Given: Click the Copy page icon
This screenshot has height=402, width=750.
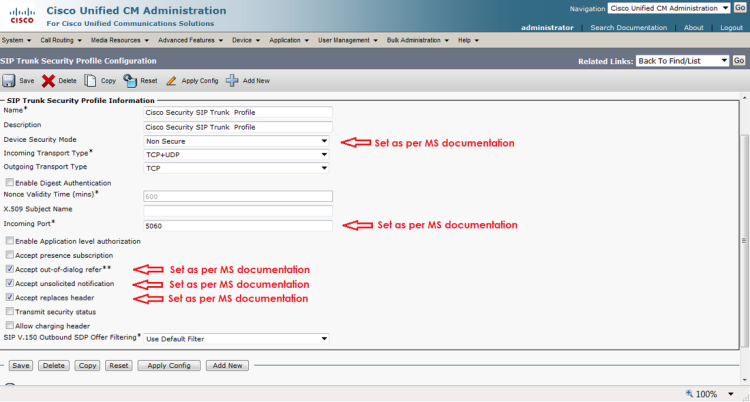Looking at the screenshot, I should tap(90, 80).
